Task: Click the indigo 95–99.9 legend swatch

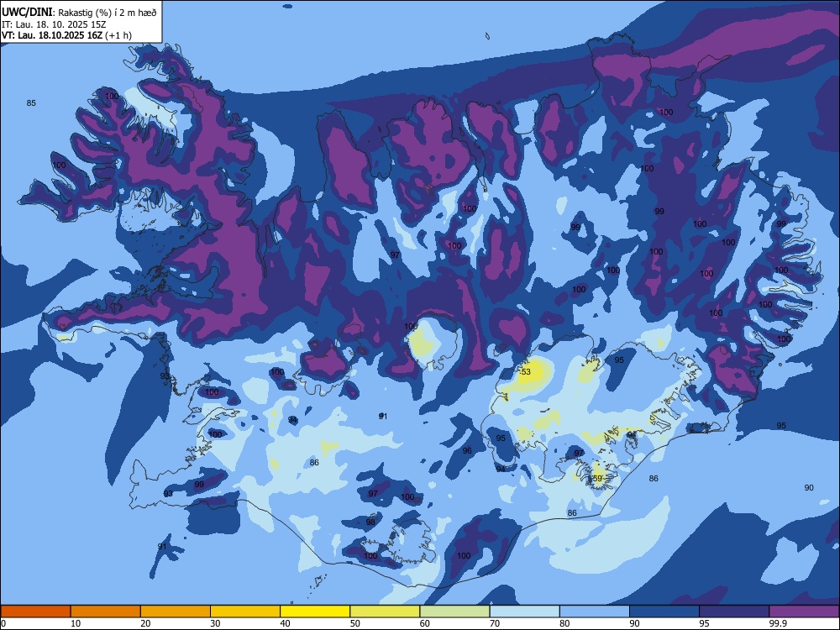Action: coord(734,612)
